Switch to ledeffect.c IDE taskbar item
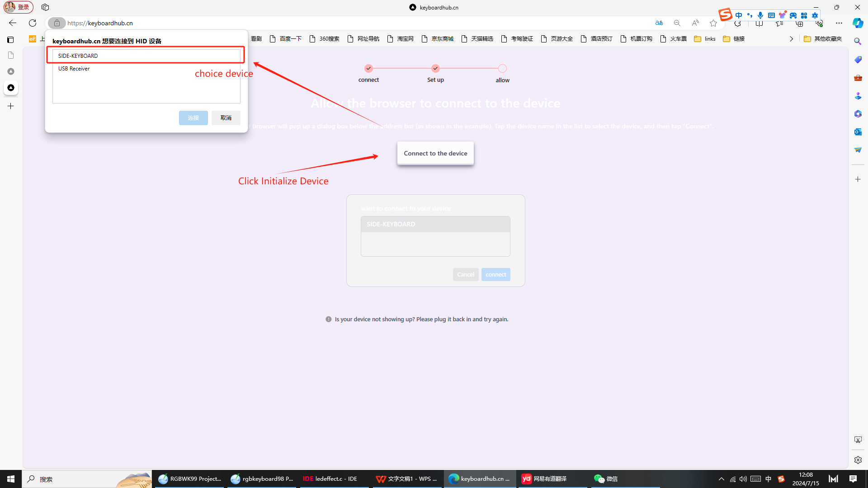868x488 pixels. pos(330,479)
